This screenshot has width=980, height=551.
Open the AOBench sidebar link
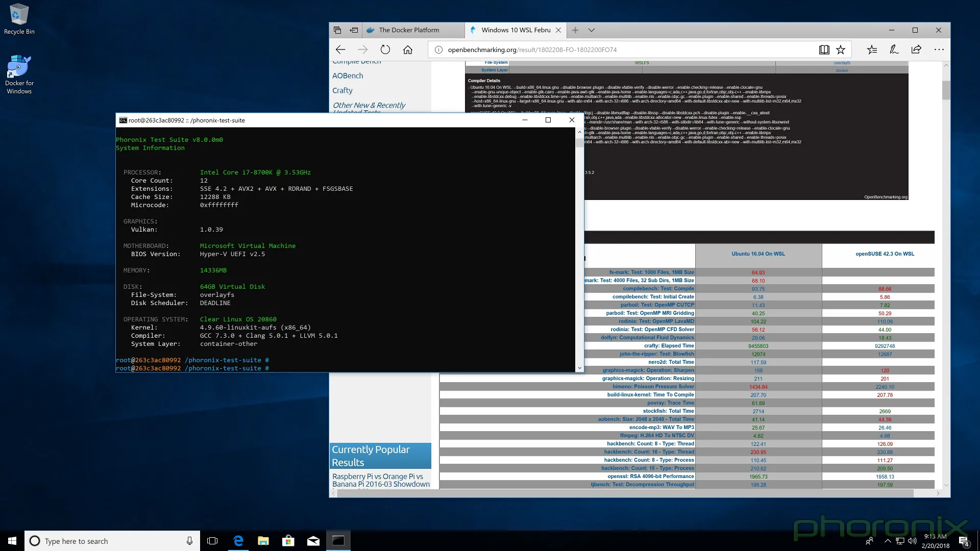coord(348,76)
